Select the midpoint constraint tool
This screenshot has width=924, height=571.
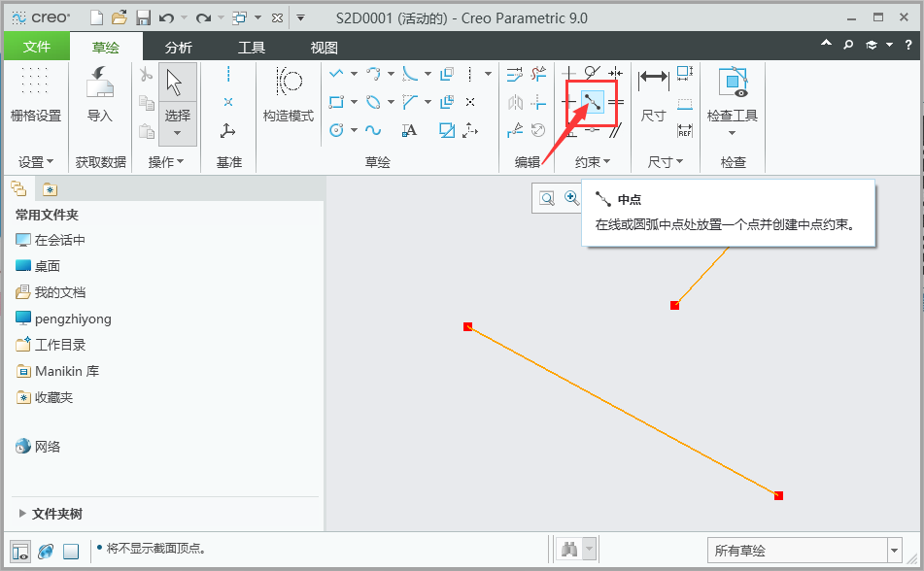tap(594, 101)
